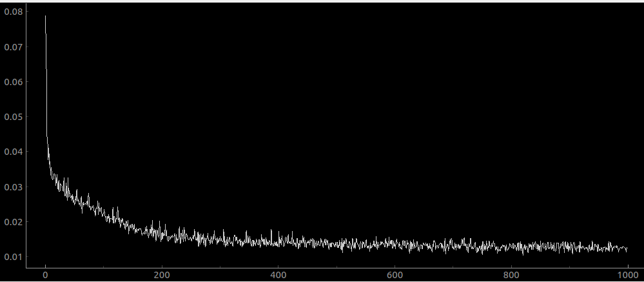
Task: Click the curve's final point near x=1000
Action: coord(627,249)
